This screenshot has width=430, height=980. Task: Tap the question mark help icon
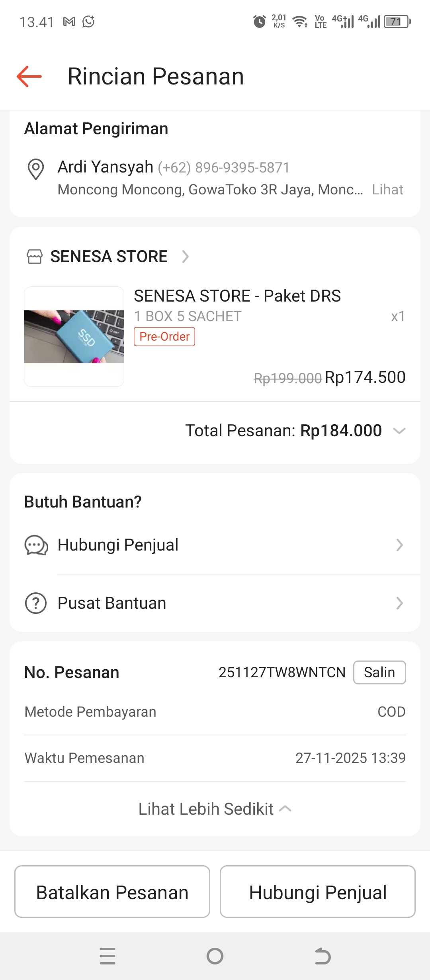tap(36, 603)
